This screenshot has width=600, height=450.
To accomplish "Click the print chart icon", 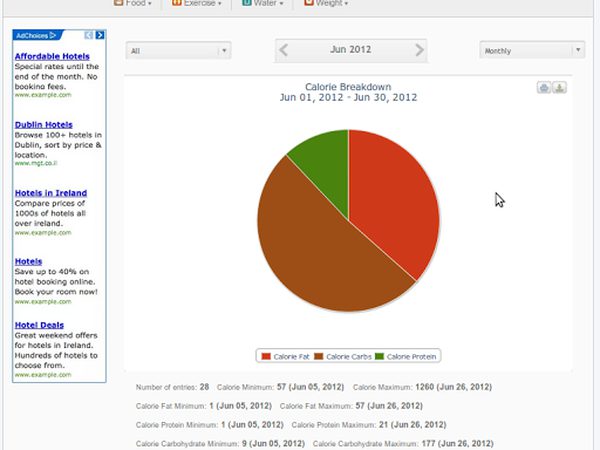I will tap(544, 88).
